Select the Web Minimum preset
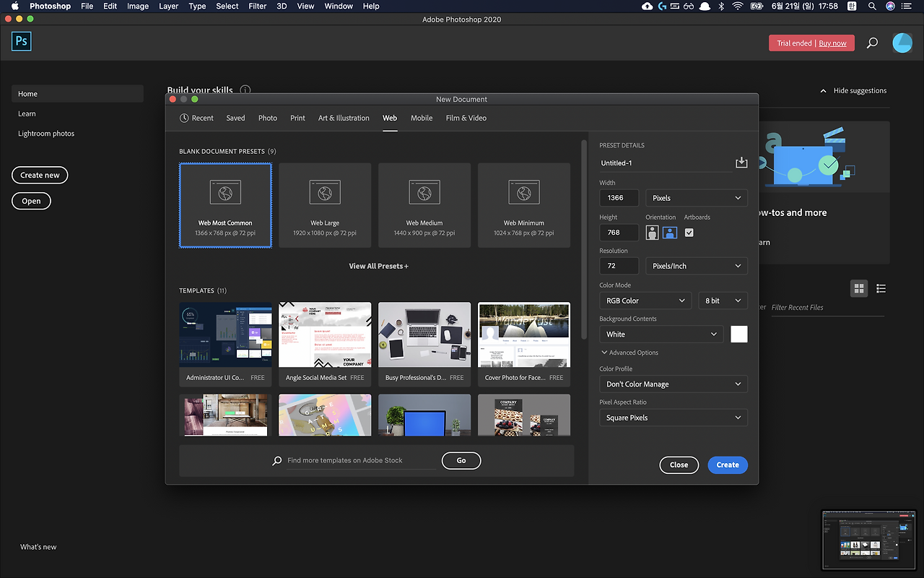924x578 pixels. pyautogui.click(x=524, y=205)
